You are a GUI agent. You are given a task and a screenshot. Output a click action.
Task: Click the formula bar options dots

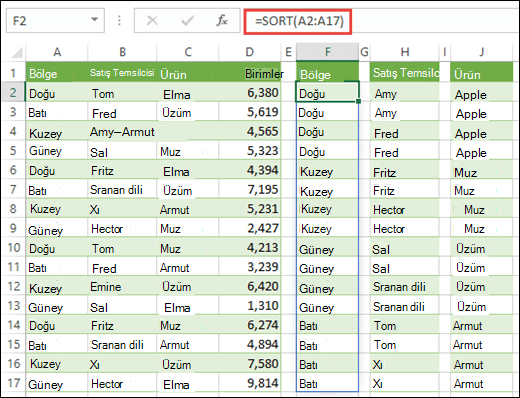click(x=119, y=21)
